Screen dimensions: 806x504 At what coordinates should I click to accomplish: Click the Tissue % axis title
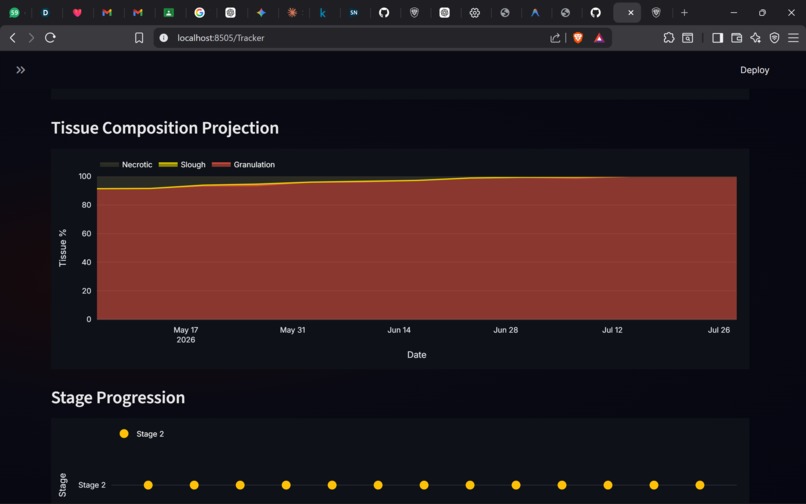pos(63,248)
